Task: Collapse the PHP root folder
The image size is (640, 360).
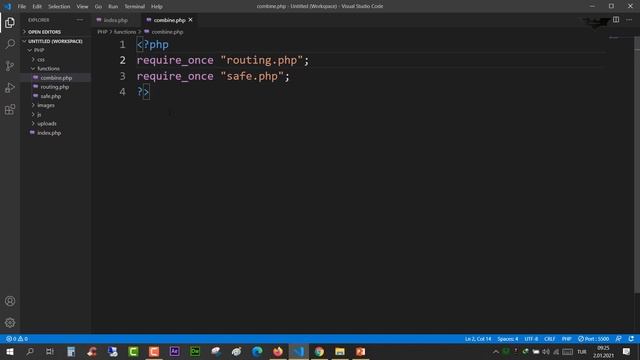Action: (x=39, y=50)
